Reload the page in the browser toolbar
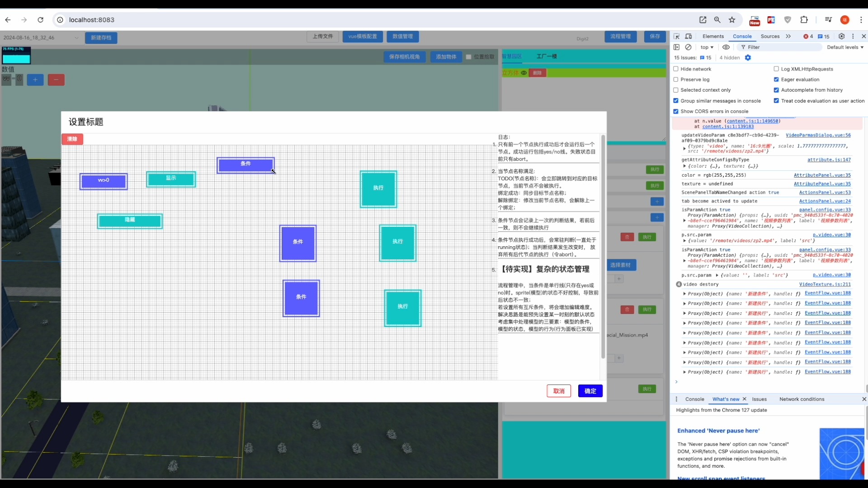The height and width of the screenshot is (488, 868). [41, 20]
